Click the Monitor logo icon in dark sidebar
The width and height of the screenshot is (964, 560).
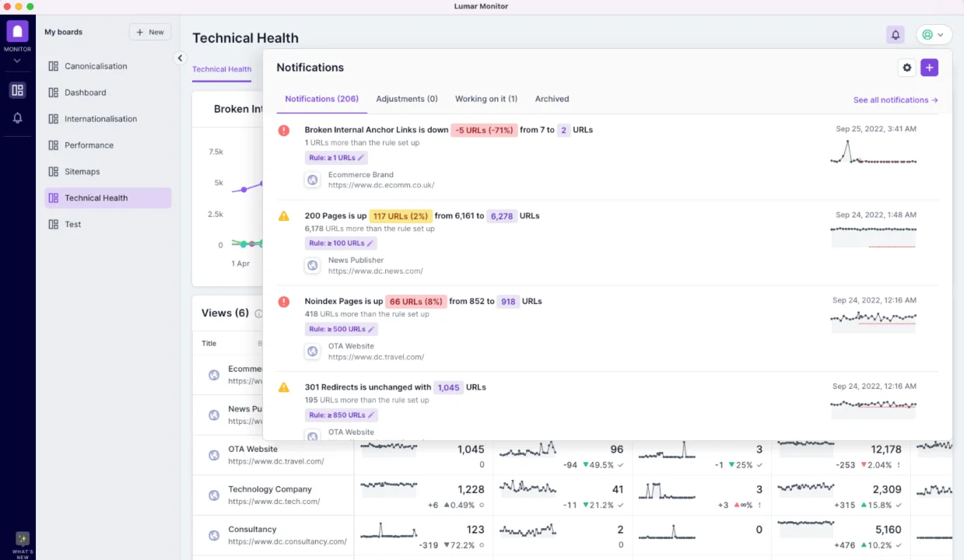pos(16,32)
